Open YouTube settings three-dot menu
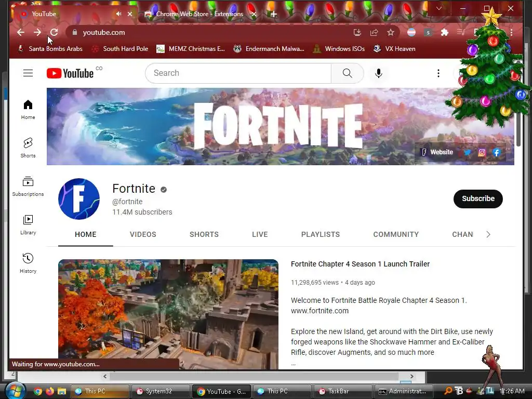This screenshot has height=399, width=532. tap(438, 73)
